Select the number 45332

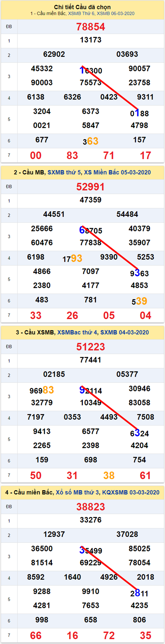(x=42, y=68)
